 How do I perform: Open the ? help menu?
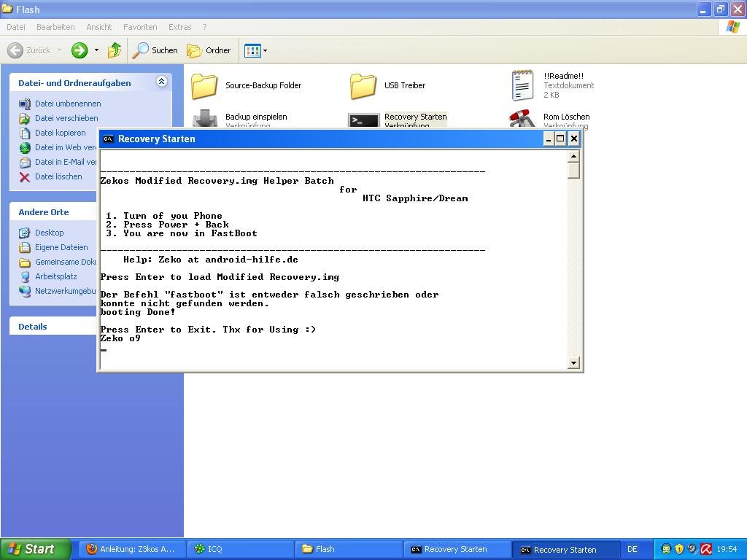tap(205, 27)
